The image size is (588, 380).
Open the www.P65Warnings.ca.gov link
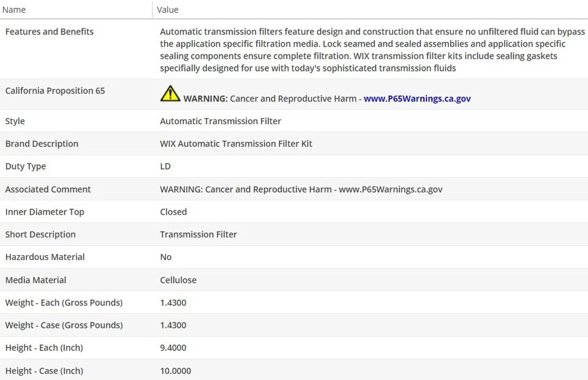point(417,99)
